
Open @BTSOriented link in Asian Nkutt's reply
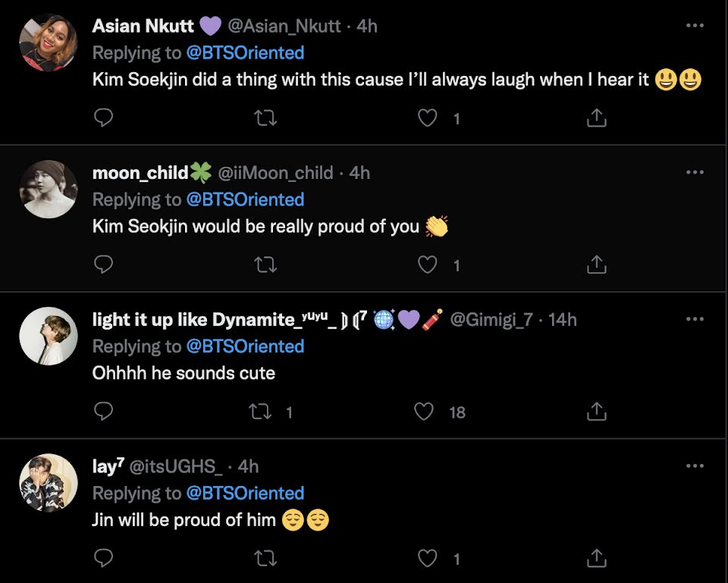(245, 52)
